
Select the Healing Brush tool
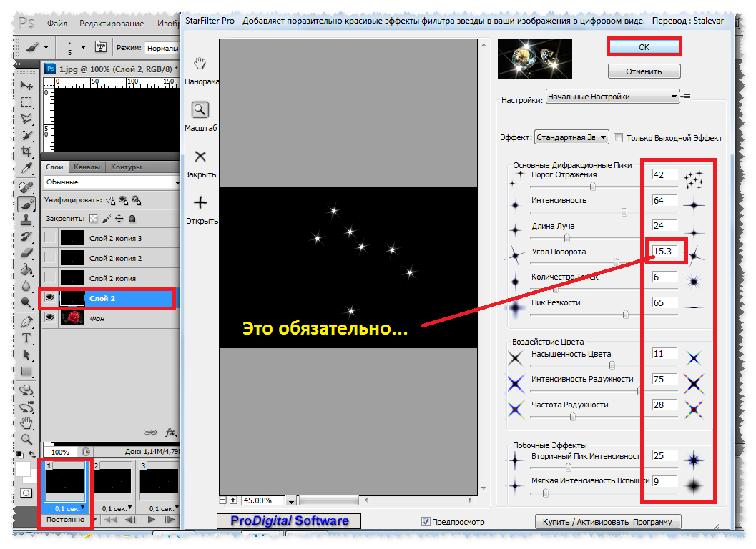tap(26, 187)
